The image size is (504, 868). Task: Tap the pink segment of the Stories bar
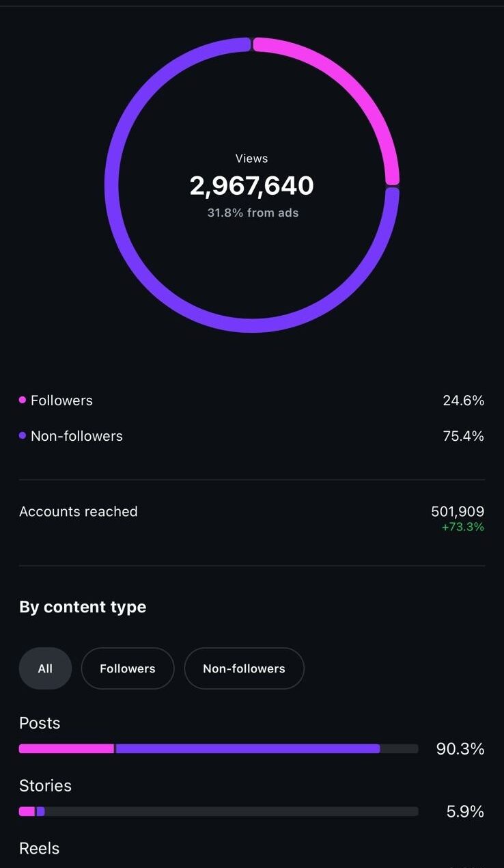27,811
